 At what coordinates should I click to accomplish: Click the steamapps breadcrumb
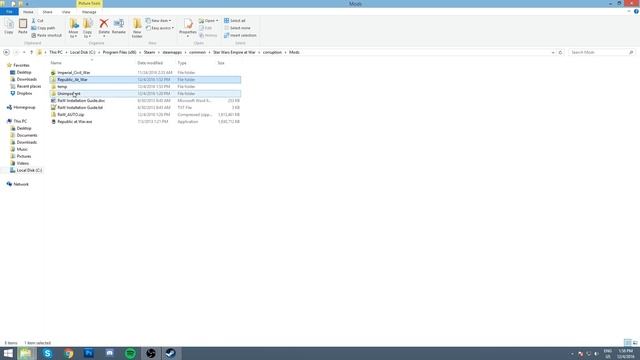pyautogui.click(x=172, y=52)
